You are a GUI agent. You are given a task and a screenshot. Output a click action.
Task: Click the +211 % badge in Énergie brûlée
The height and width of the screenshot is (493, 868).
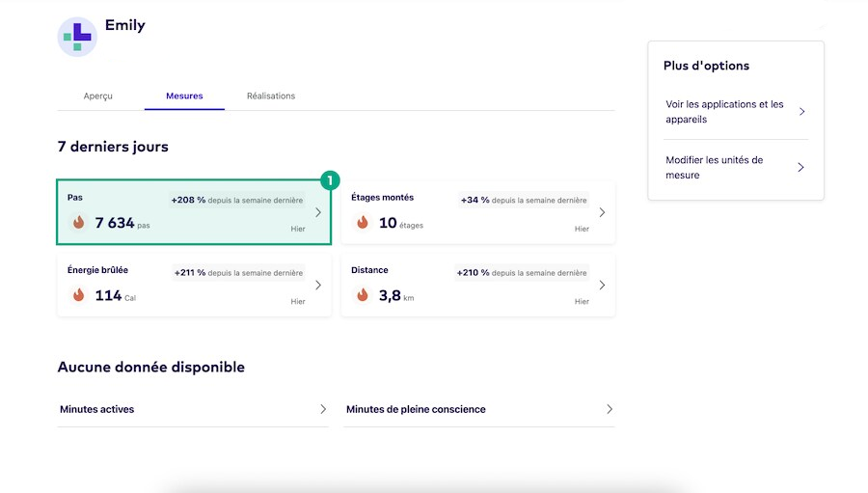coord(238,272)
